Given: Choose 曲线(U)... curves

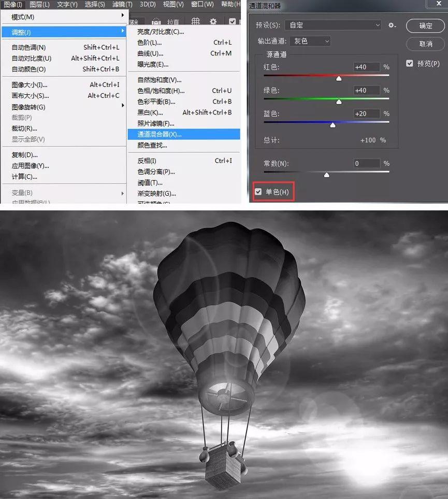Looking at the screenshot, I should (x=184, y=53).
